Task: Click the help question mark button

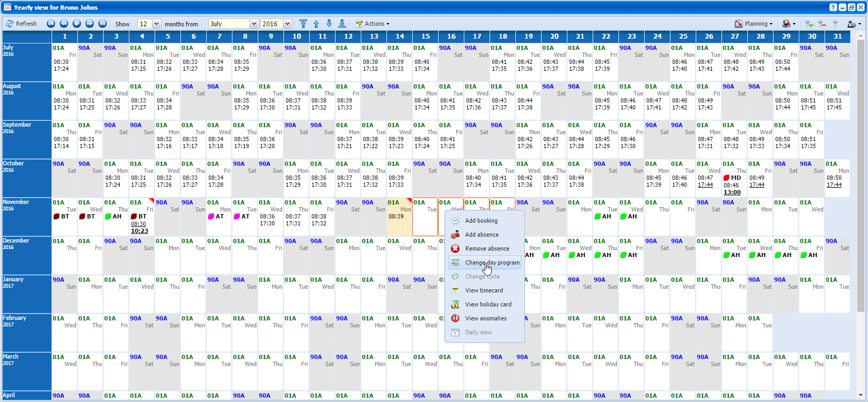Action: coord(833,8)
